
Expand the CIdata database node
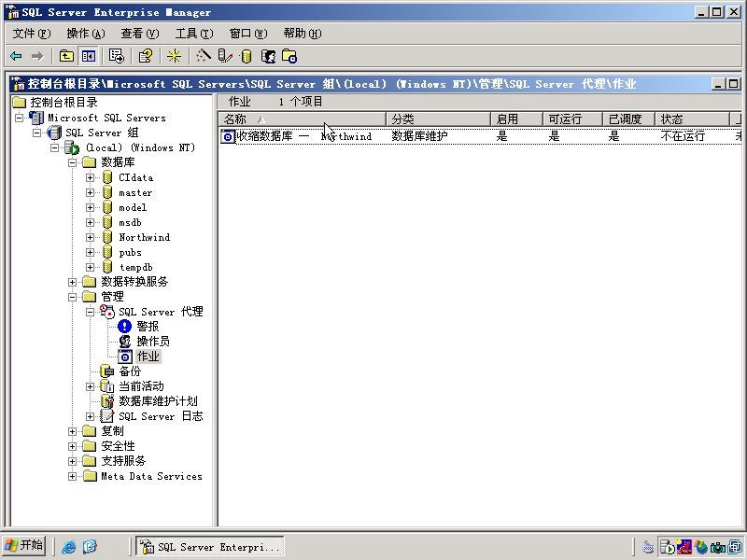pos(90,177)
